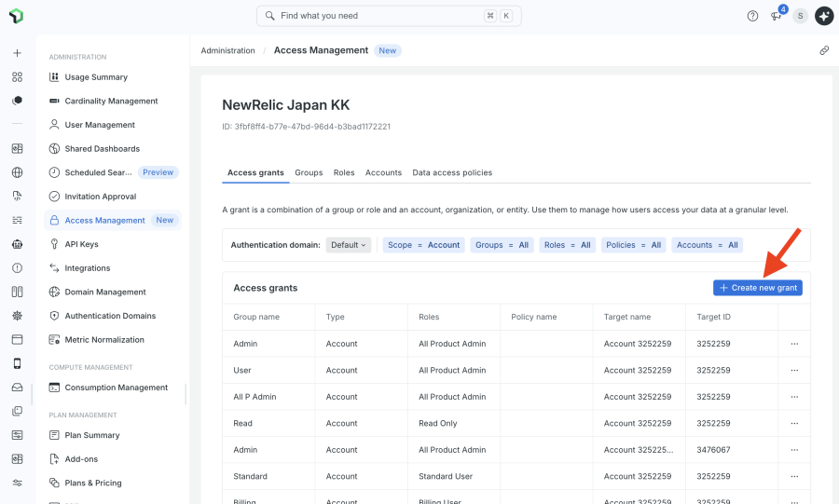This screenshot has height=504, width=839.
Task: Open row actions for grant with ID 3476067
Action: point(794,449)
